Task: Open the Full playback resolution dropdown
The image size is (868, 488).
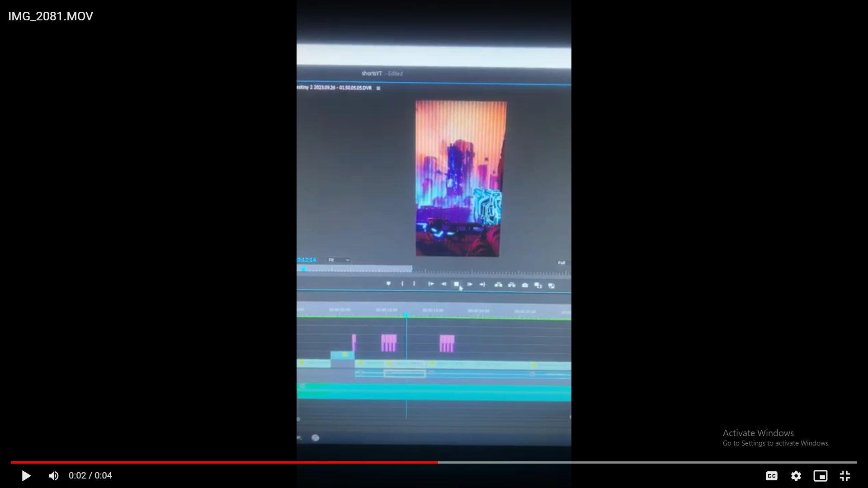Action: (x=561, y=263)
